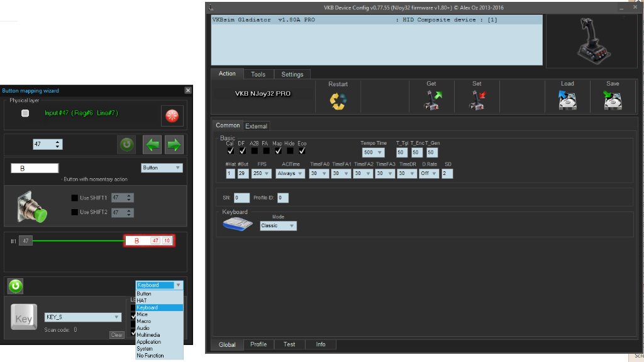Viewport: 644px width, 362px height.
Task: Open the TimeFA0 dropdown
Action: pyautogui.click(x=319, y=174)
